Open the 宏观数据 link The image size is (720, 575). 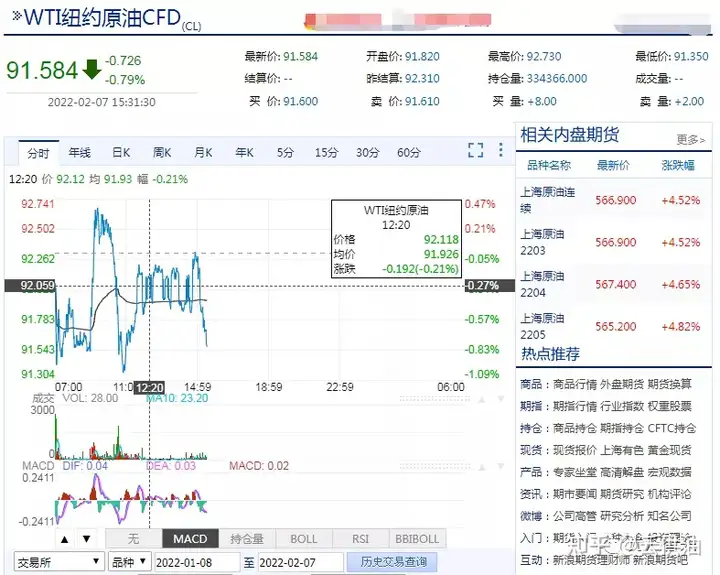click(669, 472)
